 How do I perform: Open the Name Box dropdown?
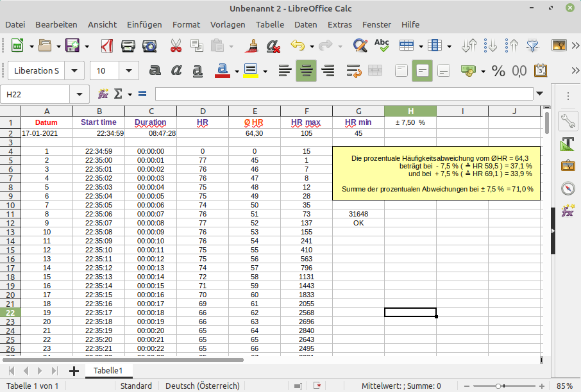80,94
